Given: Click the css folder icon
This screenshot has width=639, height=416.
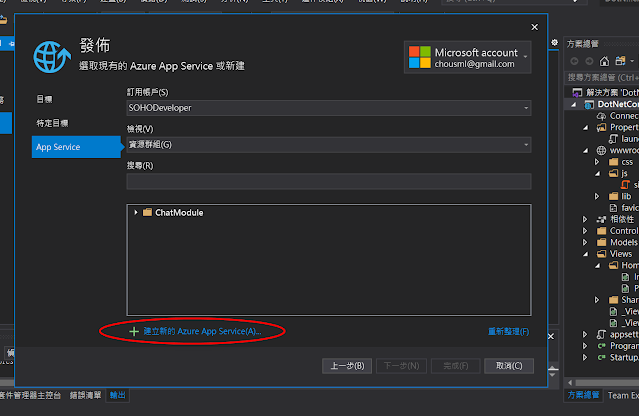Looking at the screenshot, I should click(613, 162).
